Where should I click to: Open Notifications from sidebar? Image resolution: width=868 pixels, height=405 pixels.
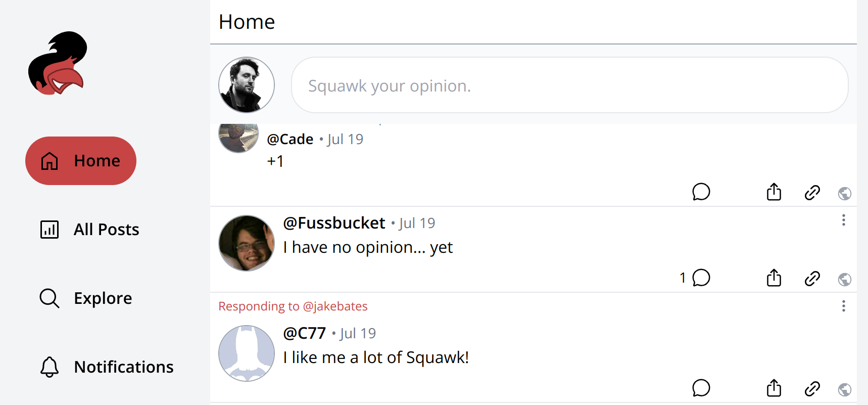pyautogui.click(x=107, y=367)
